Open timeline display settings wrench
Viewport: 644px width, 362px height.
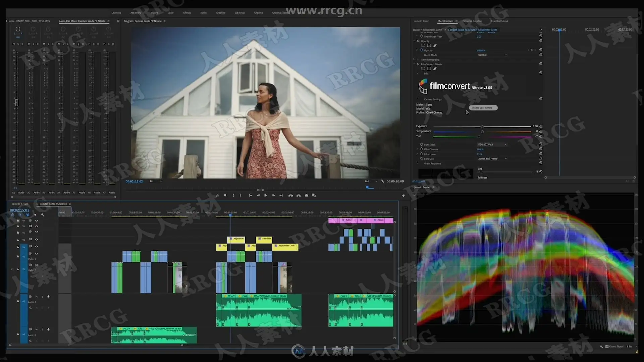tap(43, 215)
